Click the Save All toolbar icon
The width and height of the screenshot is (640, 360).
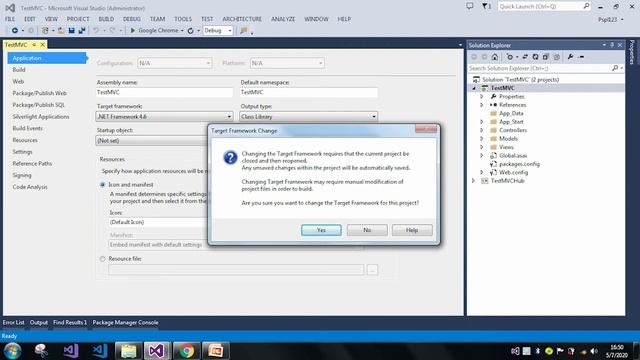(82, 31)
